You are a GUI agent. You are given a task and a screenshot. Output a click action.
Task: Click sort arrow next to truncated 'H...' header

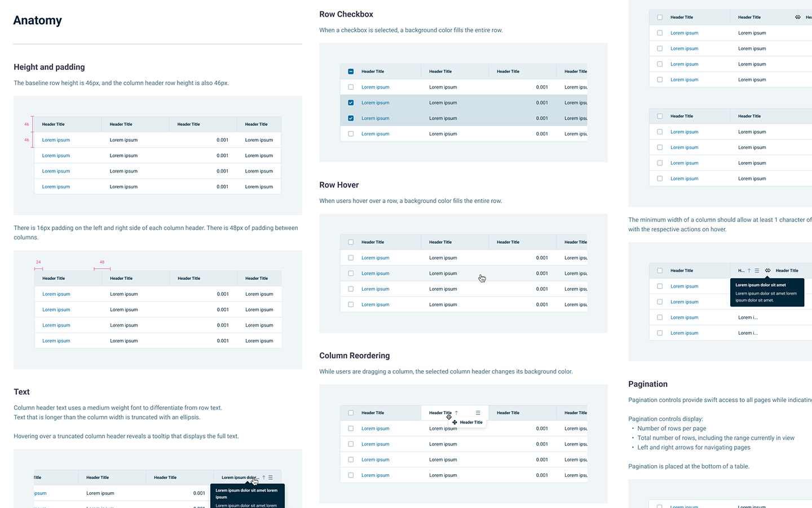point(749,270)
